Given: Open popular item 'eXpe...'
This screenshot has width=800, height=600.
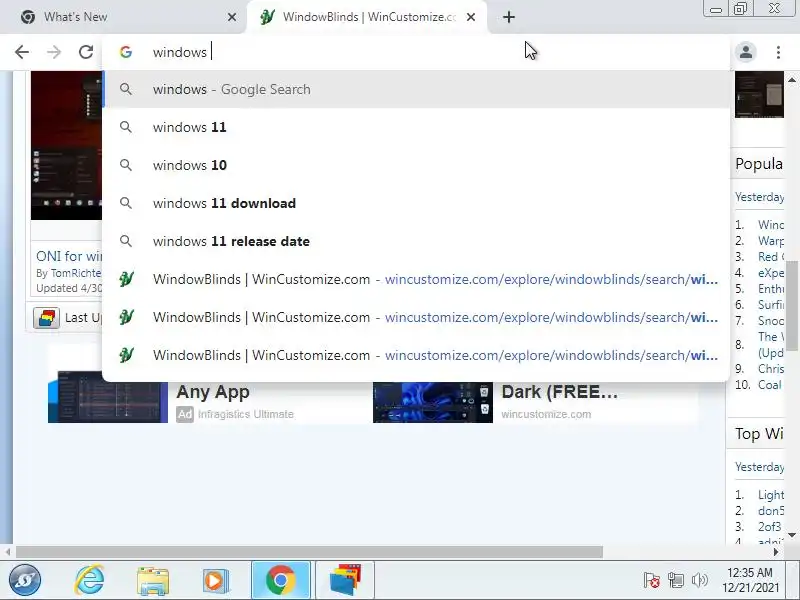Looking at the screenshot, I should click(x=770, y=273).
